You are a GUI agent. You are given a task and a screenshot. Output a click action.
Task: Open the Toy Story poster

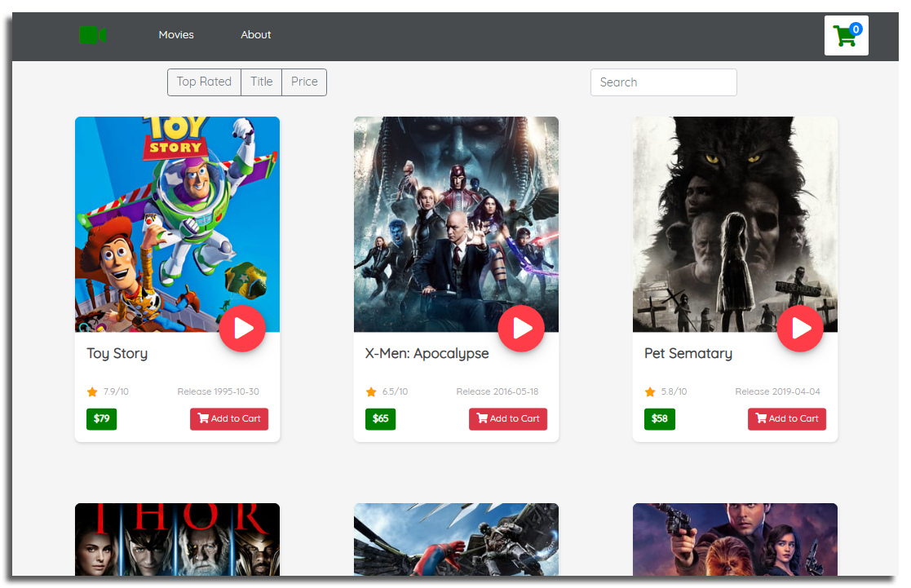177,224
